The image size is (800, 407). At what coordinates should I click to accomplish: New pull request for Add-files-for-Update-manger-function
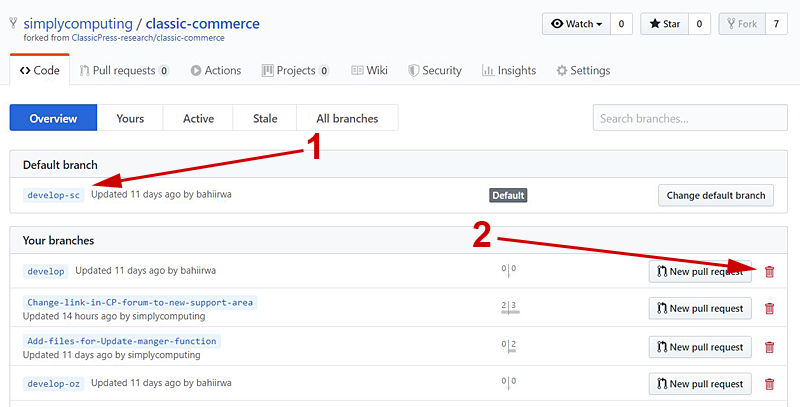[700, 347]
